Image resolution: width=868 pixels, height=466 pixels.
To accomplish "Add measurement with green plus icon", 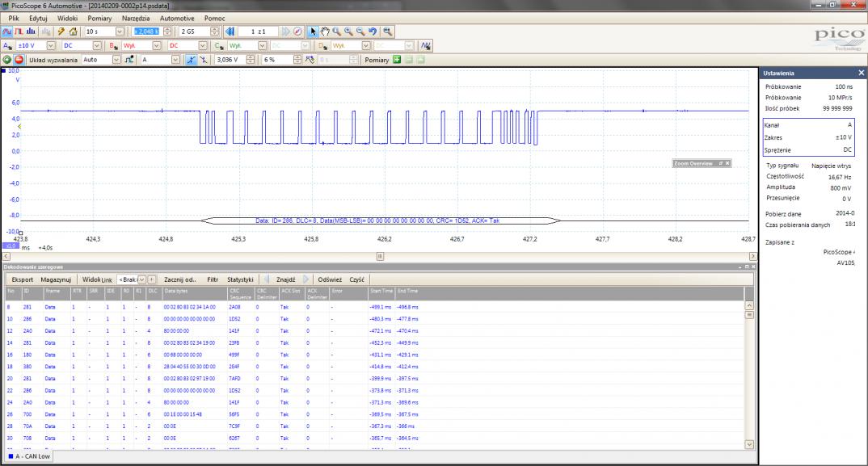I will click(x=397, y=60).
